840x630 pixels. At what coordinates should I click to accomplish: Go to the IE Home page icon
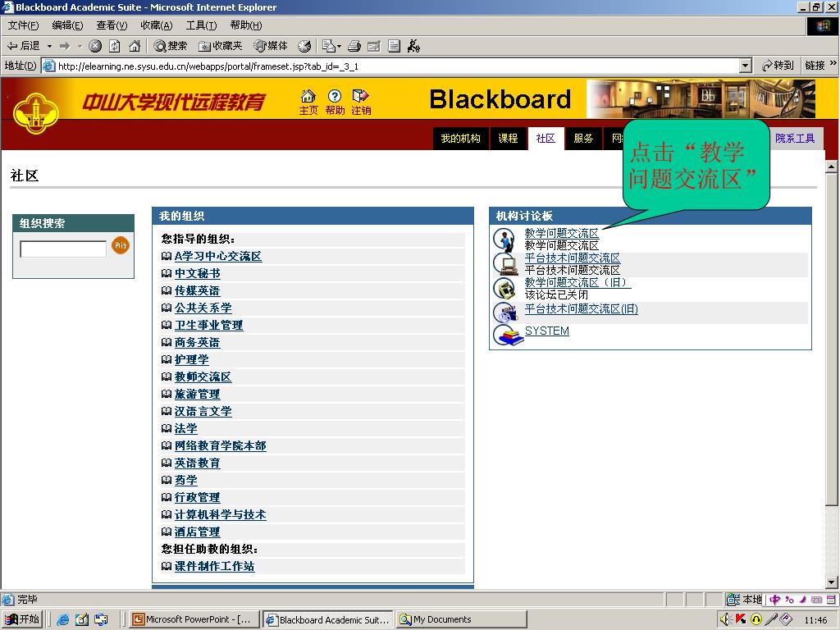(135, 46)
